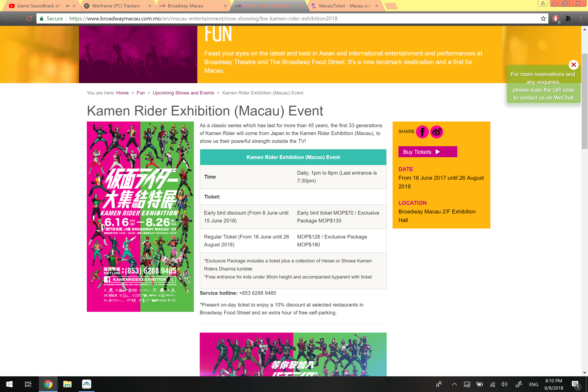The height and width of the screenshot is (392, 588).
Task: Click the Buy Tickets button
Action: 428,152
